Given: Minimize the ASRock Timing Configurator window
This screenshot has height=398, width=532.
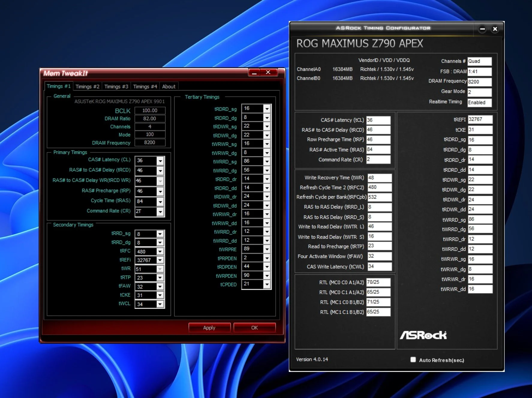Looking at the screenshot, I should [482, 29].
